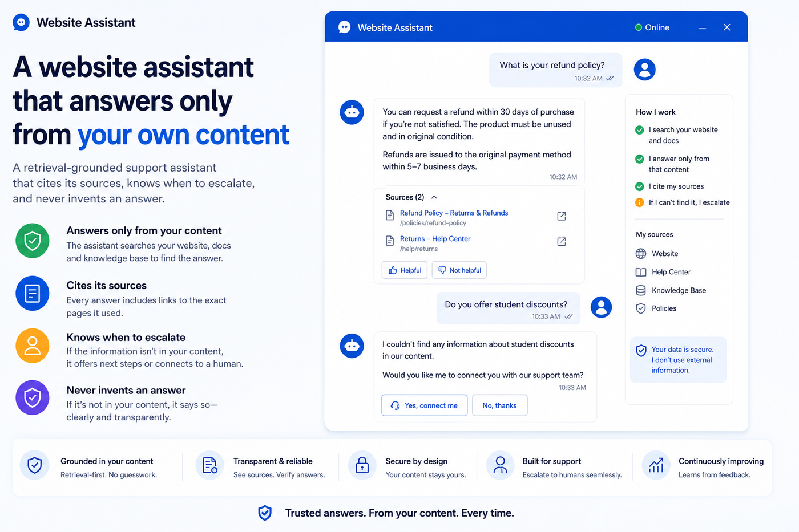Click the bot avatar next to the refund answer
The image size is (799, 532).
point(352,112)
